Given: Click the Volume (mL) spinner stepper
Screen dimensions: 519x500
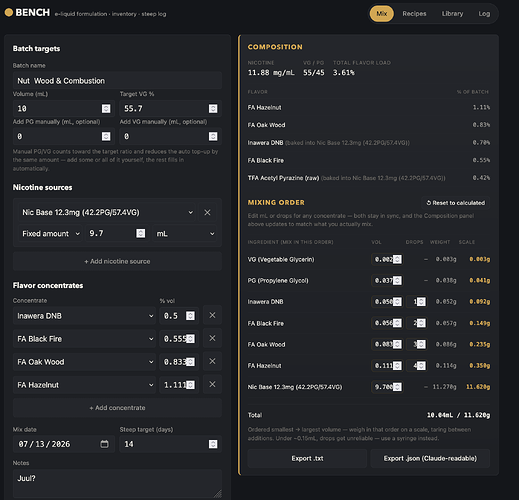Looking at the screenshot, I should coord(106,109).
